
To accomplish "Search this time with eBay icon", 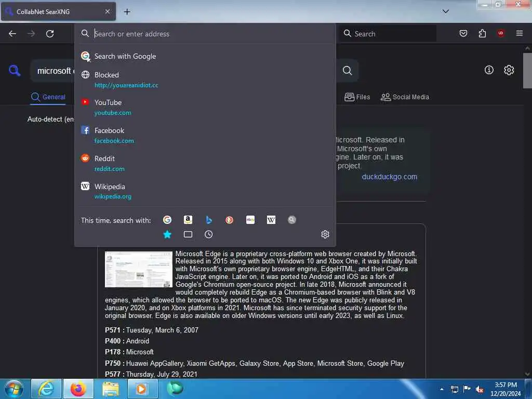I will pyautogui.click(x=250, y=220).
